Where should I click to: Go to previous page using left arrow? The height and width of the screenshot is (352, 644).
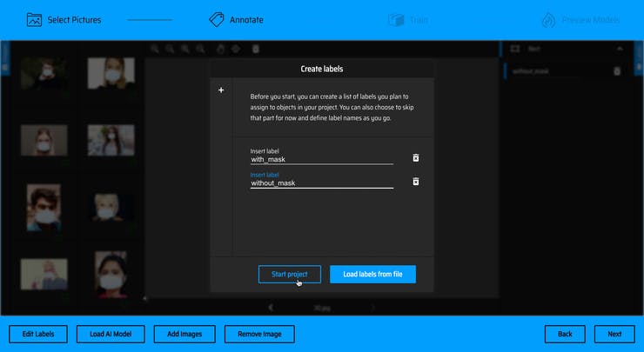tap(272, 307)
